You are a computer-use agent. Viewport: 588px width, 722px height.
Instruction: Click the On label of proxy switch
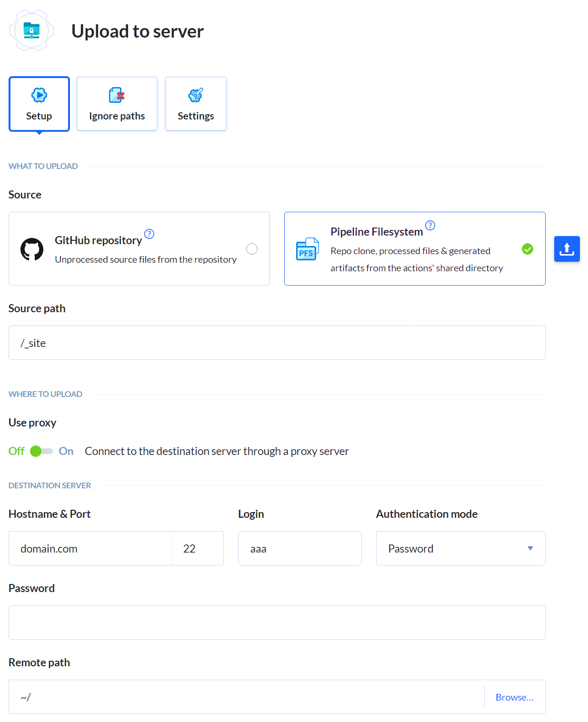click(66, 451)
